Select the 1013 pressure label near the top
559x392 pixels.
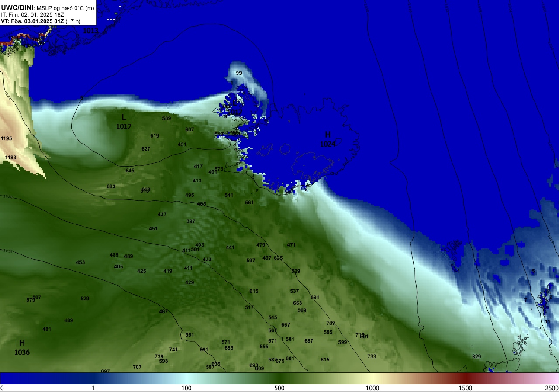click(90, 31)
